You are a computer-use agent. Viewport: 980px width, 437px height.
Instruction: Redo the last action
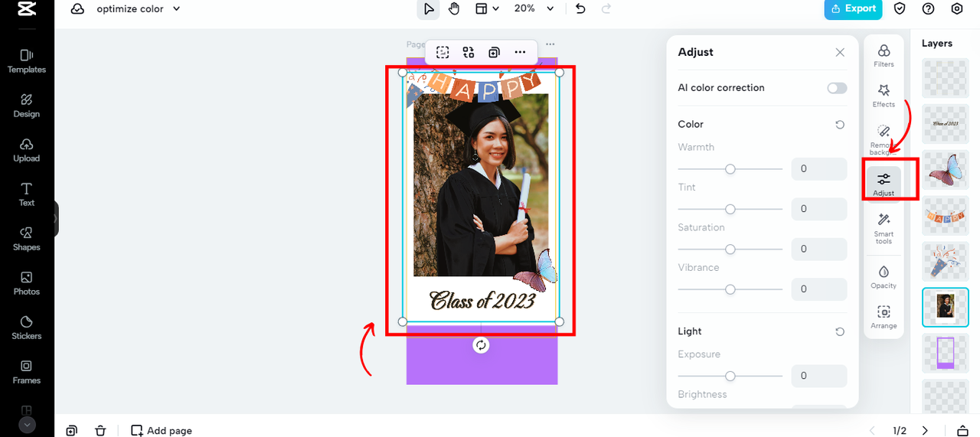(x=606, y=9)
